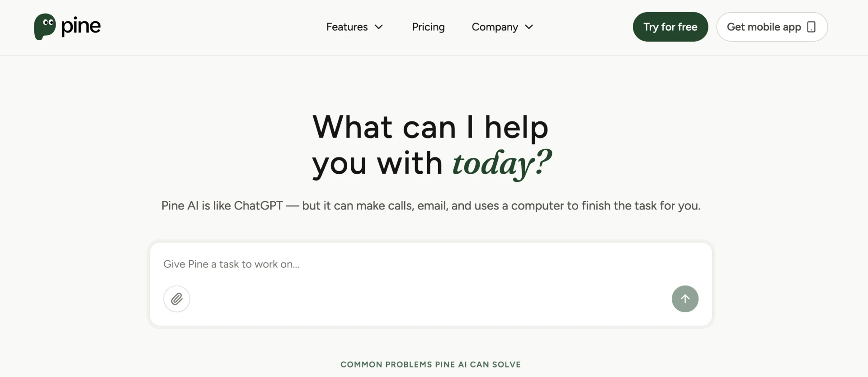Open the Company dropdown menu
The image size is (868, 377).
click(x=502, y=27)
